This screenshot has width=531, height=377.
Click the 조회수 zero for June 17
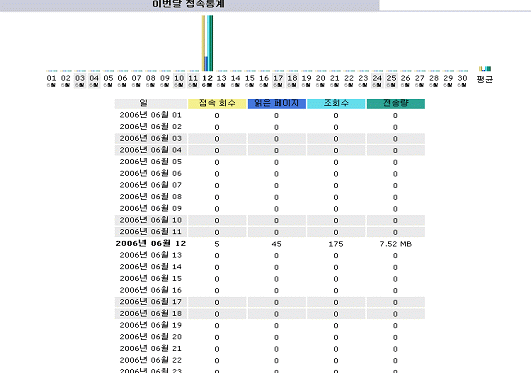(x=336, y=302)
